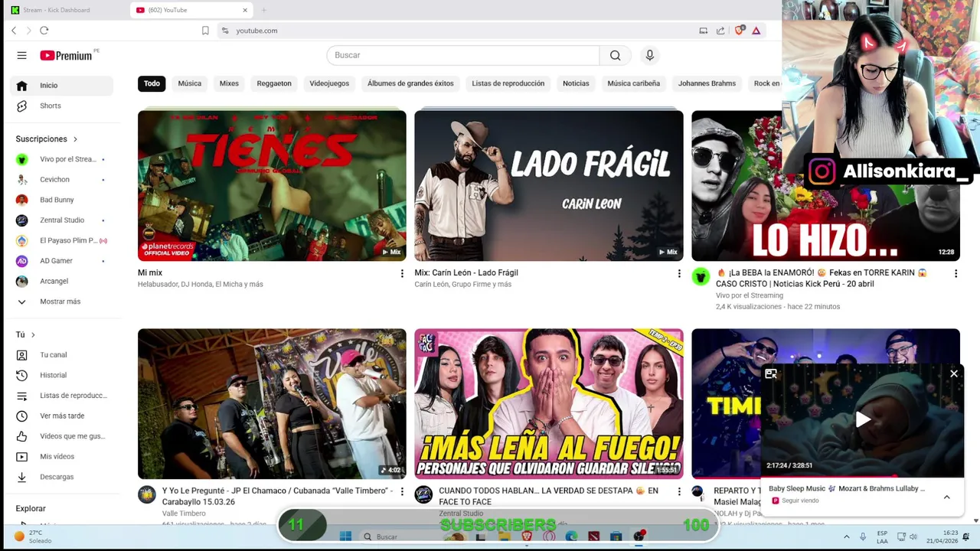This screenshot has width=980, height=551.
Task: Reload the page in the browser
Action: 44,31
